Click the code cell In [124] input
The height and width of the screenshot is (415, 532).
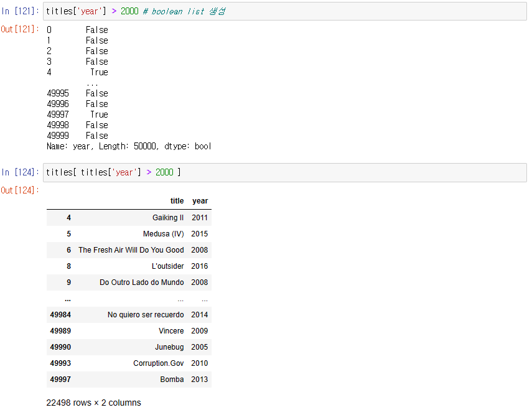coord(284,172)
